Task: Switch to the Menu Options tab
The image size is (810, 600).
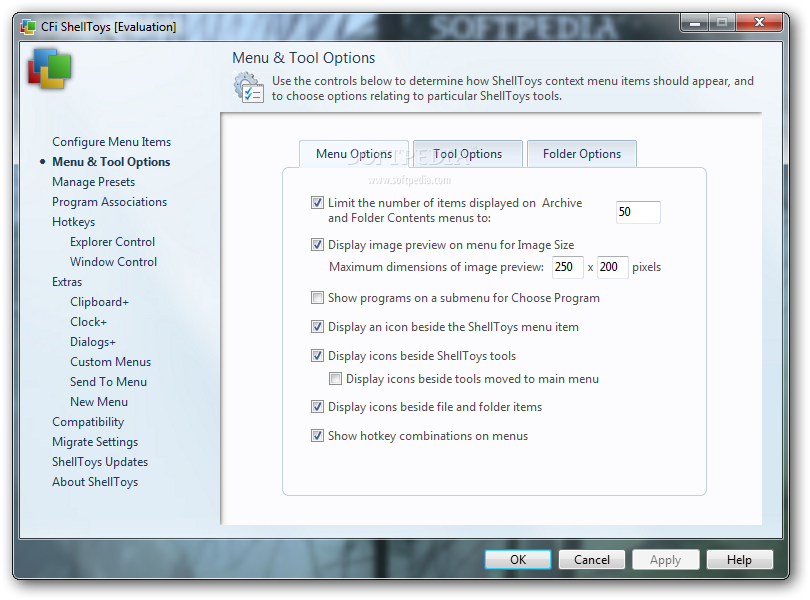Action: pyautogui.click(x=354, y=154)
